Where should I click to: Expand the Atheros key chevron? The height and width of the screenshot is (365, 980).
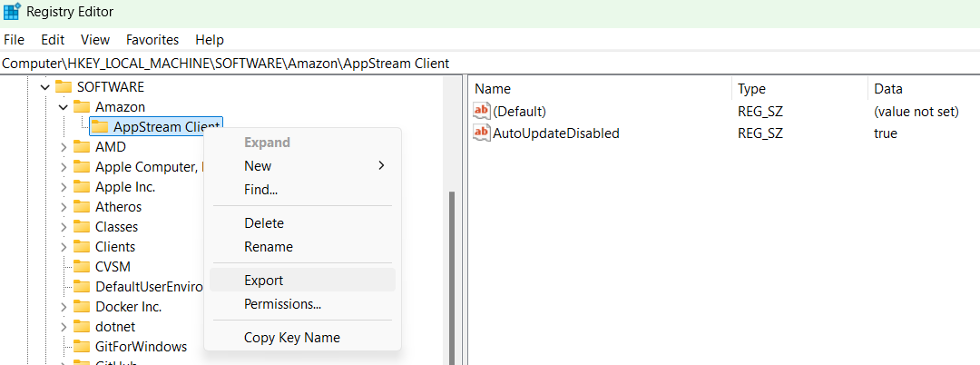point(63,207)
